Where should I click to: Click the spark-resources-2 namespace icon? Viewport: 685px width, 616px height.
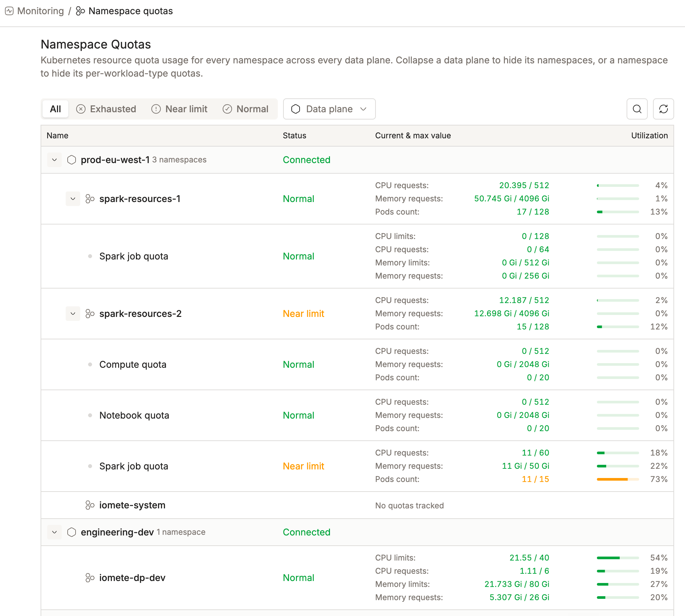(90, 314)
